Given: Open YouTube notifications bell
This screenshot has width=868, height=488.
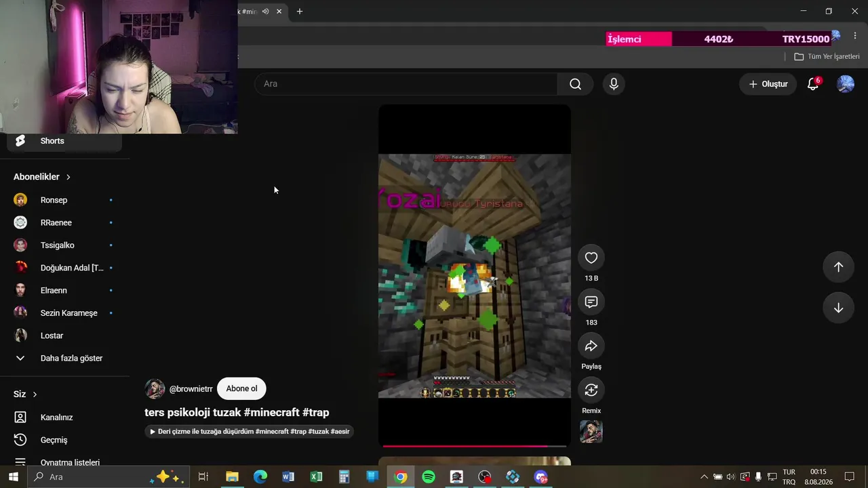Looking at the screenshot, I should click(813, 84).
